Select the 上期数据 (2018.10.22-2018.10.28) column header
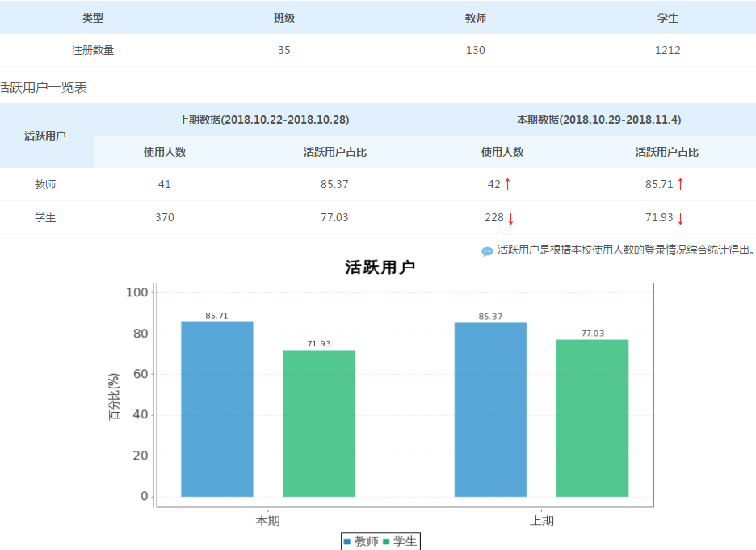 [x=263, y=120]
